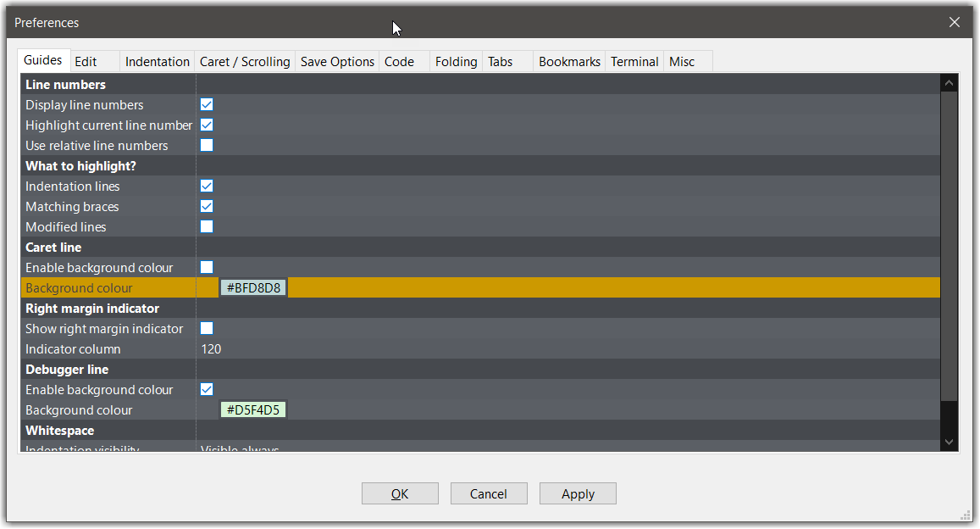Turn off the Indentation lines option
980x529 pixels.
[207, 186]
